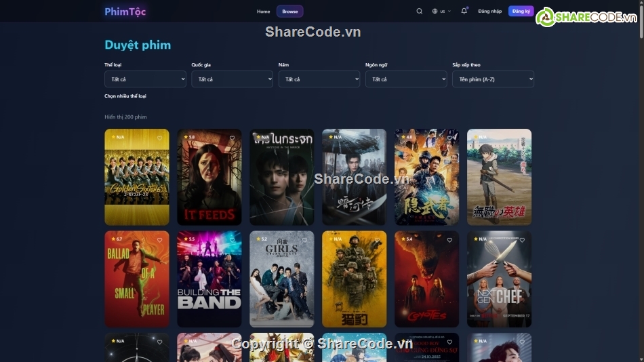Open the Quốc gia dropdown
The width and height of the screenshot is (644, 362).
[x=232, y=79]
